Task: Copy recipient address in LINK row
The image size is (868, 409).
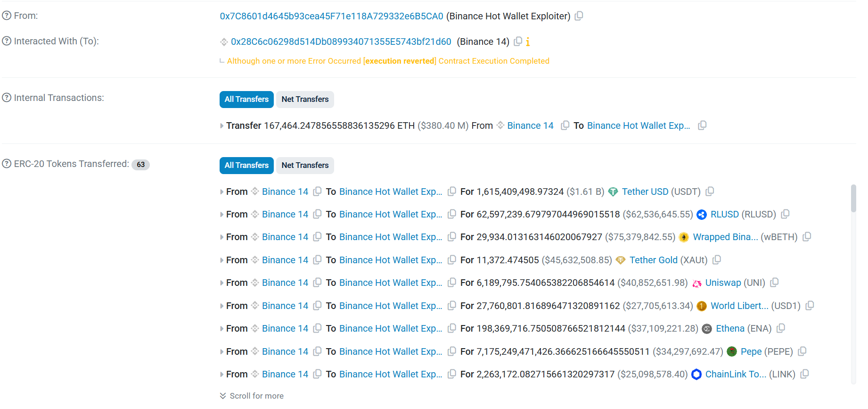Action: (452, 374)
